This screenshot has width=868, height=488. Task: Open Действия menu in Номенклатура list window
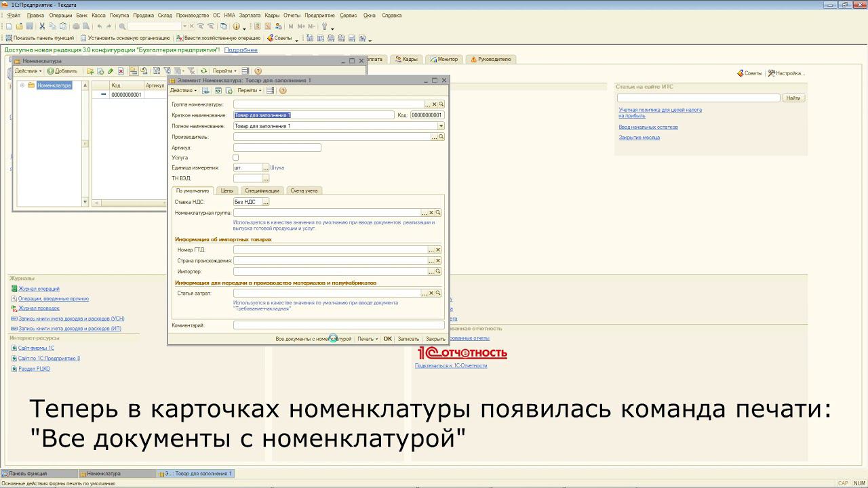click(28, 70)
